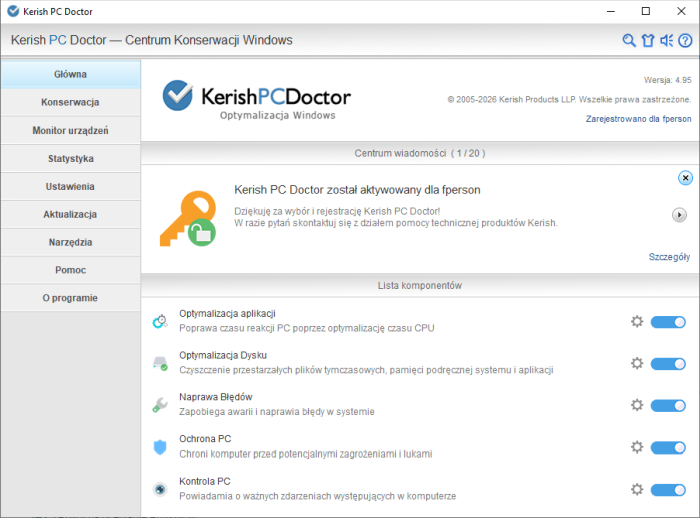Screen dimensions: 700x518
Task: Toggle the speaker sound icon in header
Action: pos(667,41)
